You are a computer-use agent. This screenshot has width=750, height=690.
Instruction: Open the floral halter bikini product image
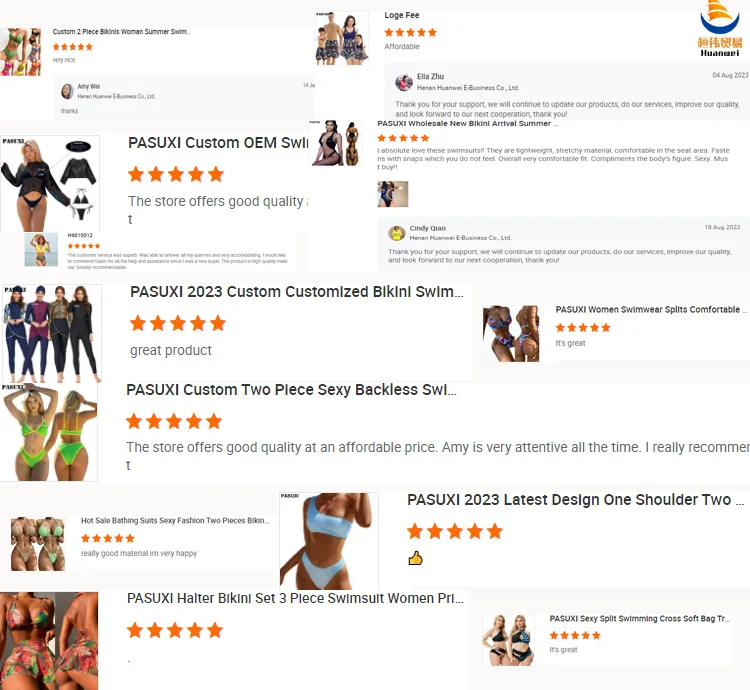49,641
